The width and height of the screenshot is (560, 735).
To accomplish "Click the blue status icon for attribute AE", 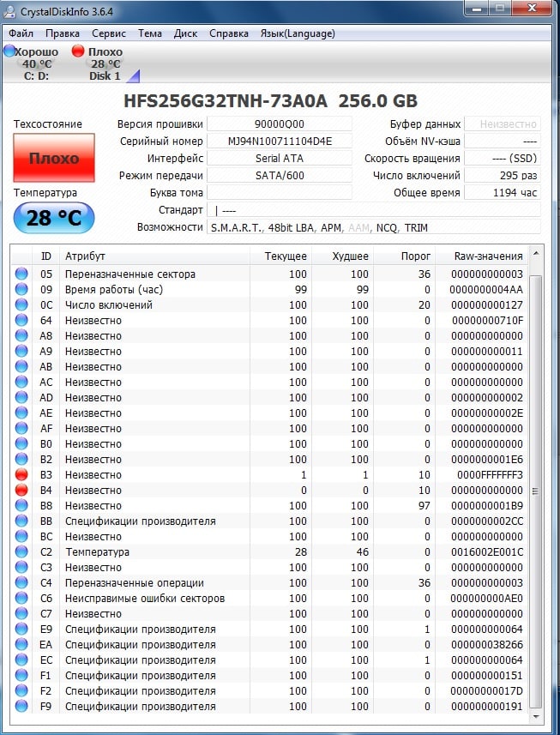I will (x=21, y=413).
